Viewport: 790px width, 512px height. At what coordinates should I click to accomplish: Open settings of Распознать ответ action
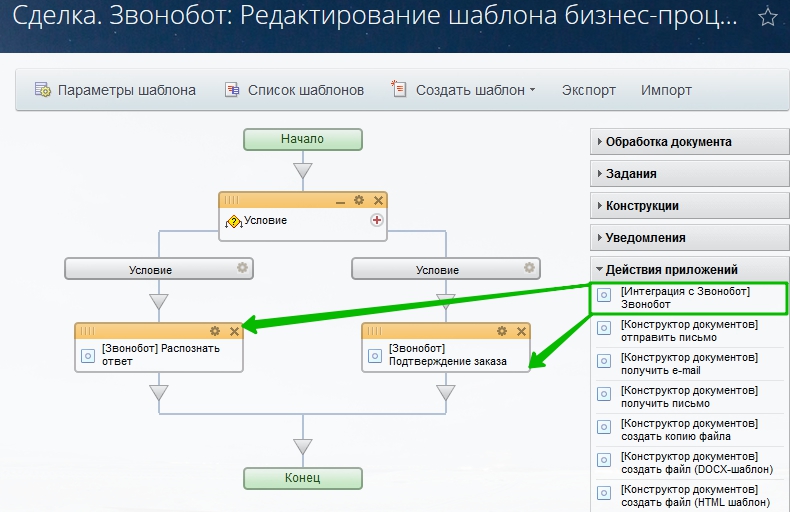[x=215, y=331]
